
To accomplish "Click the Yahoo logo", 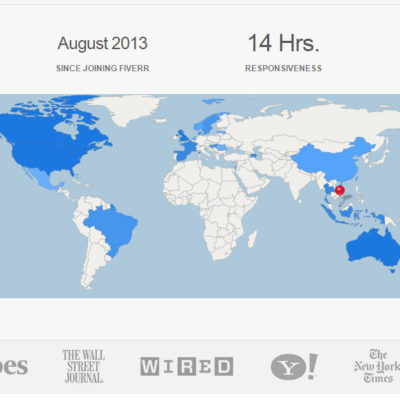I will click(294, 366).
